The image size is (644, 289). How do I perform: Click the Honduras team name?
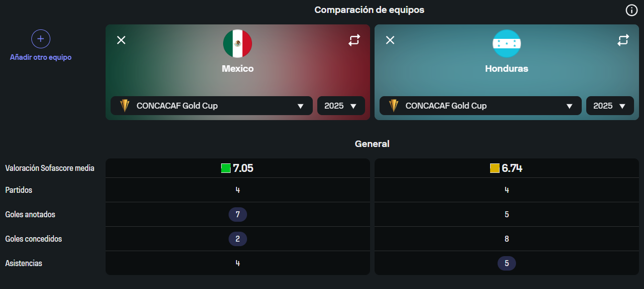click(x=507, y=69)
